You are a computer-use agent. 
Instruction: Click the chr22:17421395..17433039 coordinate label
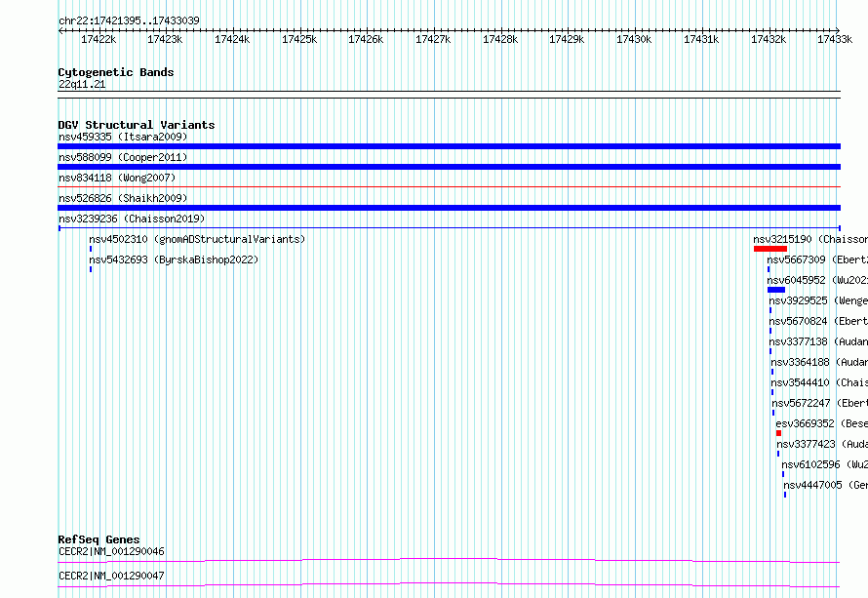(129, 20)
